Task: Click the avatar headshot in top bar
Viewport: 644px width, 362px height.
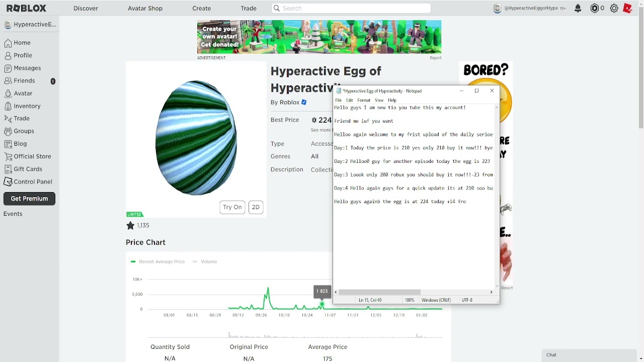Action: point(497,8)
